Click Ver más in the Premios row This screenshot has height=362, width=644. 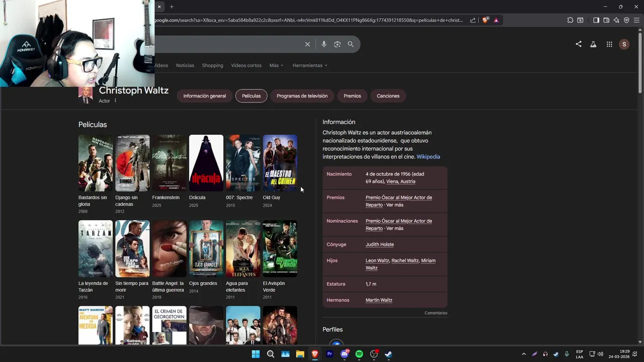(395, 205)
